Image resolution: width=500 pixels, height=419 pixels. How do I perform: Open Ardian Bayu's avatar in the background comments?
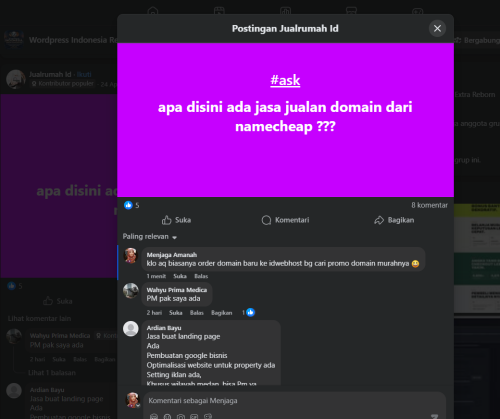coord(14,391)
